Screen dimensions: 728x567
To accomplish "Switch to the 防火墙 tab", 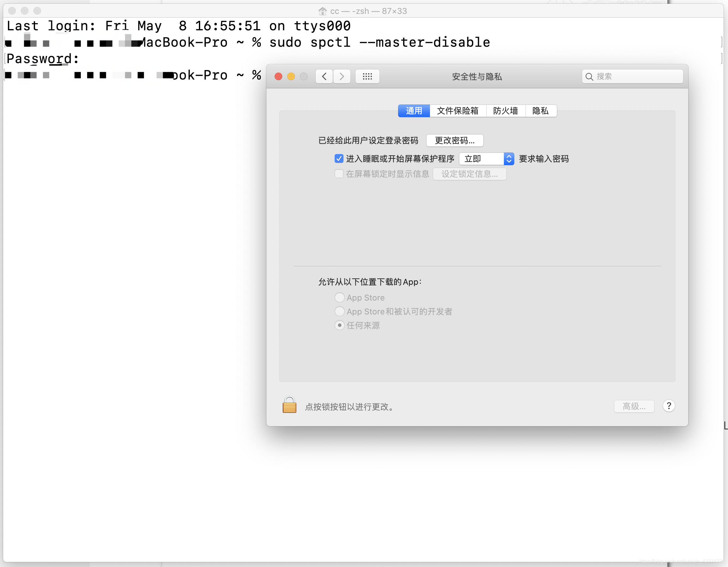I will [x=505, y=111].
